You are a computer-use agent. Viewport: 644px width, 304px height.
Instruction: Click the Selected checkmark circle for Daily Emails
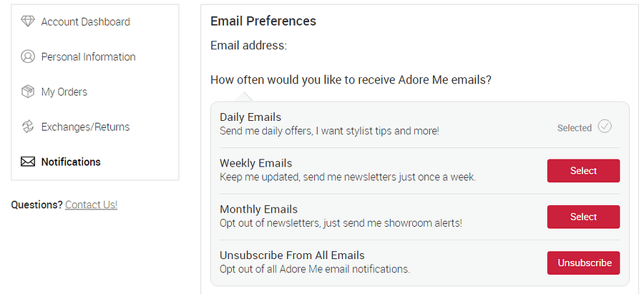[x=605, y=127]
